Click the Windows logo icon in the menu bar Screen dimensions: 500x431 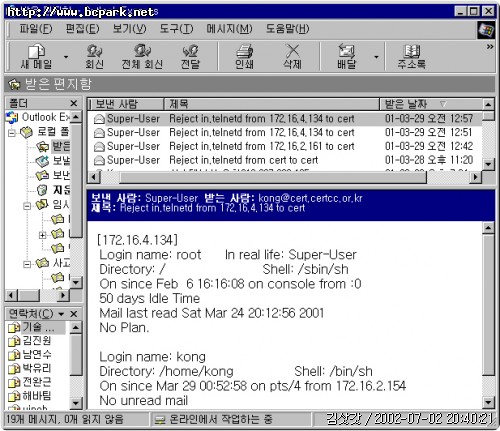pos(486,30)
